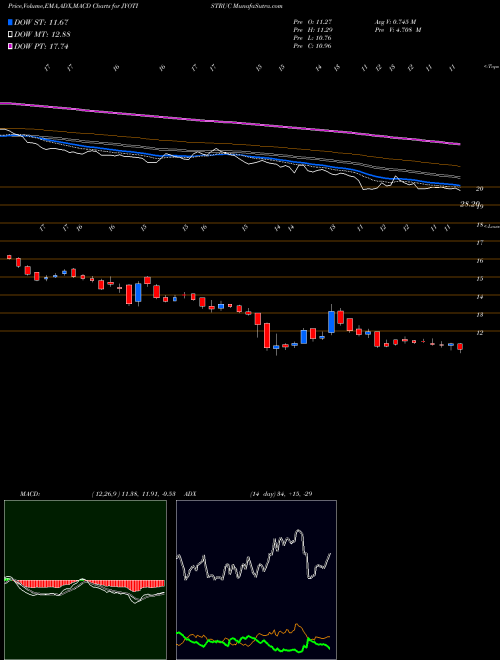The height and width of the screenshot is (660, 500).
Task: Click the '28.20' price annotation
Action: 470,204
